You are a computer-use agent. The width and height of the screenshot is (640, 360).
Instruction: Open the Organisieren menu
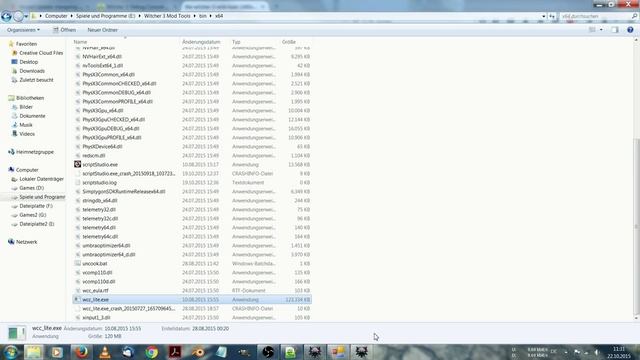23,30
